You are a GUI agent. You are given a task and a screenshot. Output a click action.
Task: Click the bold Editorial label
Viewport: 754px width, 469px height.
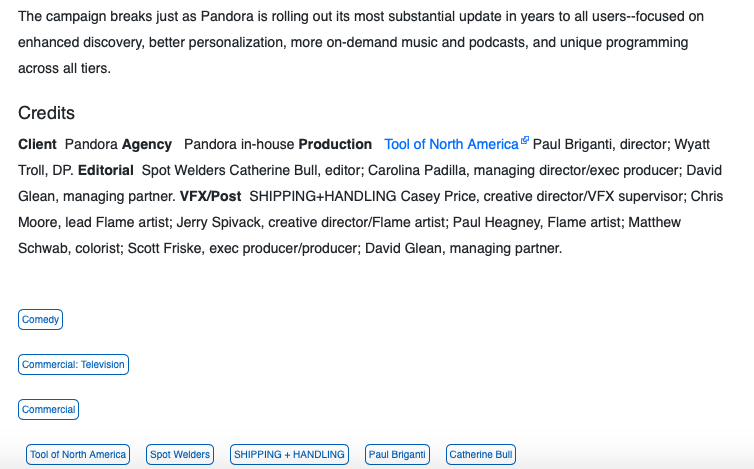tap(106, 170)
